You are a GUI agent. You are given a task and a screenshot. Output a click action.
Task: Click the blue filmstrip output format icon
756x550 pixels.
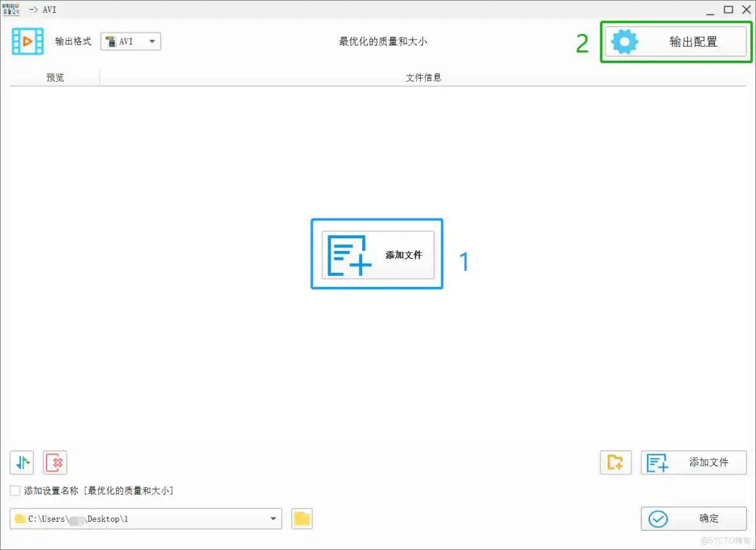click(x=27, y=41)
